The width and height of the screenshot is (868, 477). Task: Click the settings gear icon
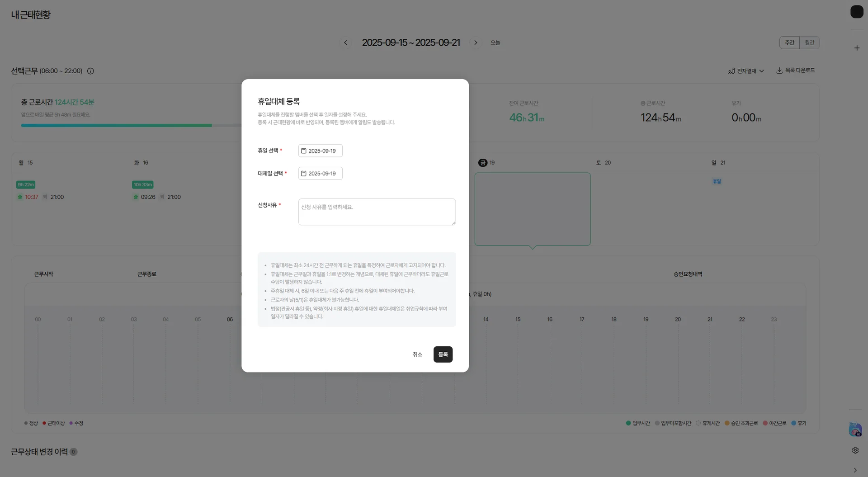click(x=855, y=450)
